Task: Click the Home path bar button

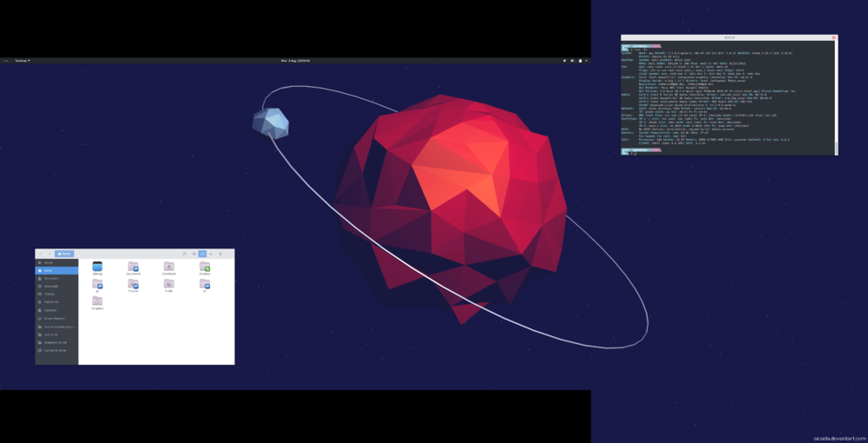Action: [64, 254]
